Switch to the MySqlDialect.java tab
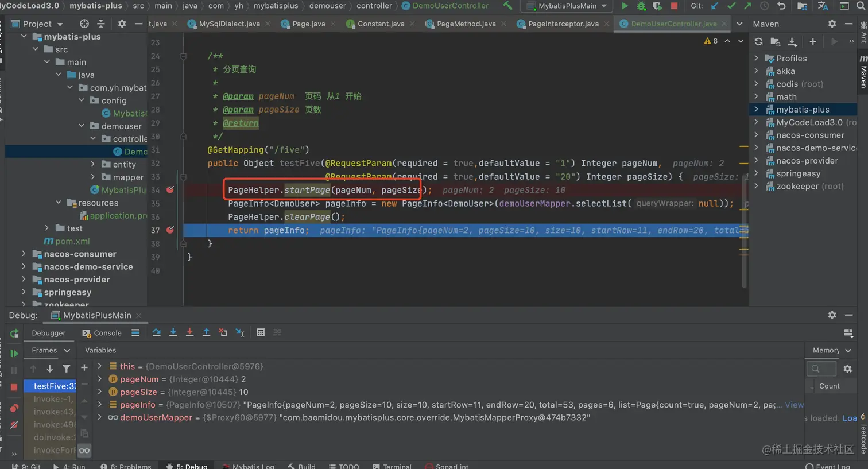This screenshot has height=469, width=868. point(229,24)
